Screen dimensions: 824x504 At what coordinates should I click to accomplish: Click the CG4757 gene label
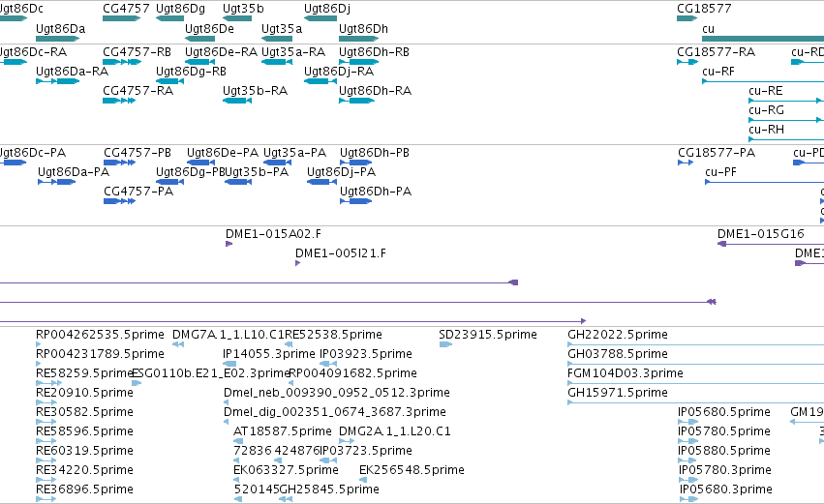126,9
